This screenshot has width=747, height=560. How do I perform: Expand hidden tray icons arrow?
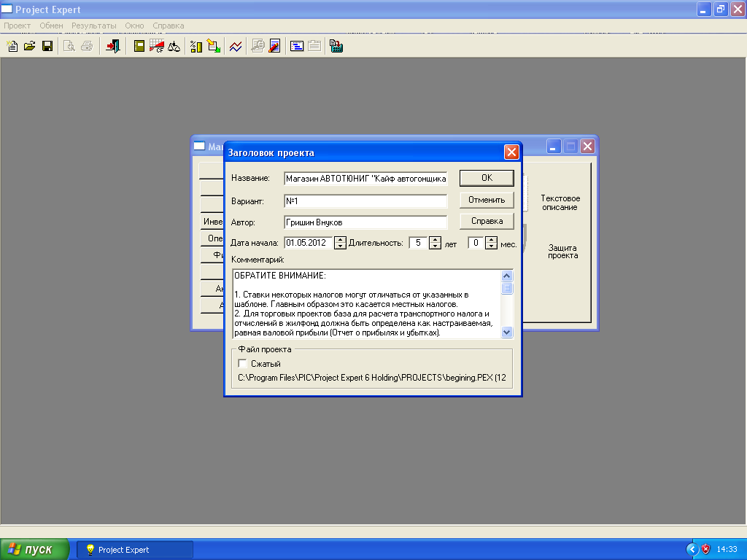coord(692,550)
